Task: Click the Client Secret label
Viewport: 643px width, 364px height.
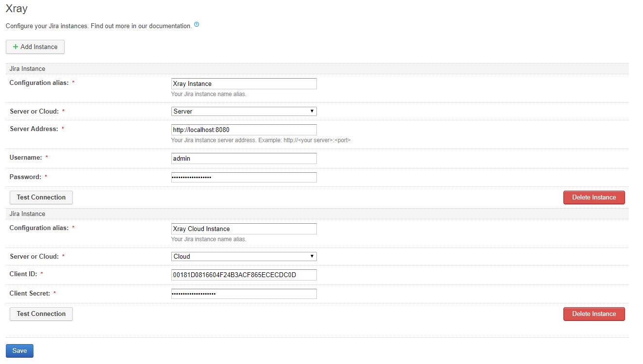Action: (30, 293)
